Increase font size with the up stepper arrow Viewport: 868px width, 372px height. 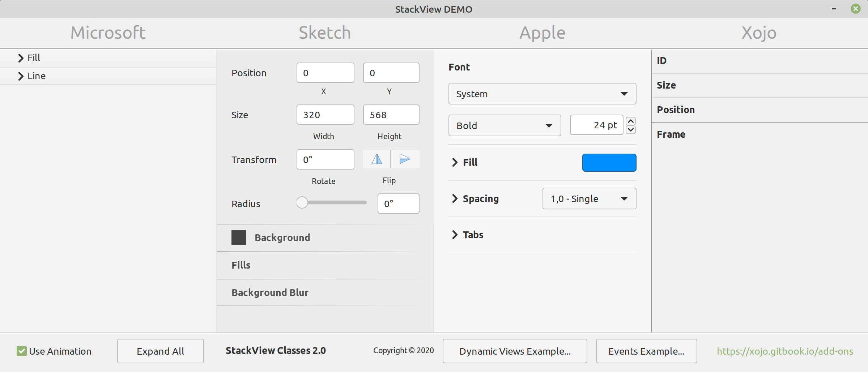point(631,121)
